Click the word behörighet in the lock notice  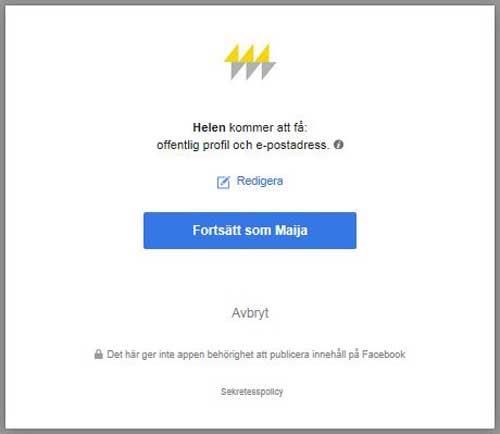[230, 354]
